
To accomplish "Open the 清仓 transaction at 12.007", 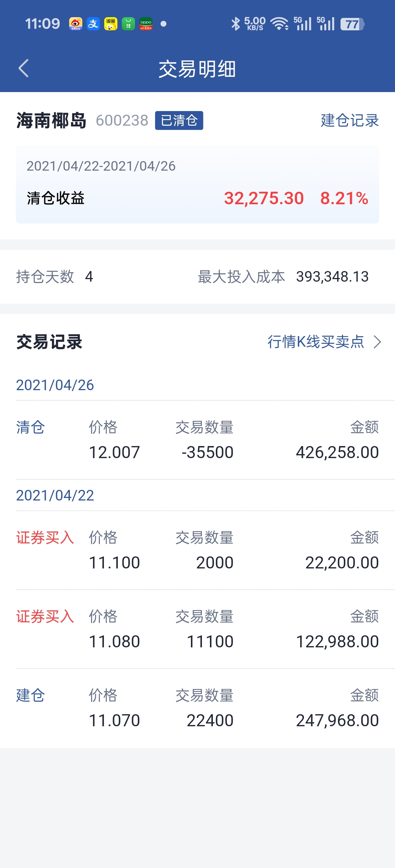I will [x=197, y=440].
